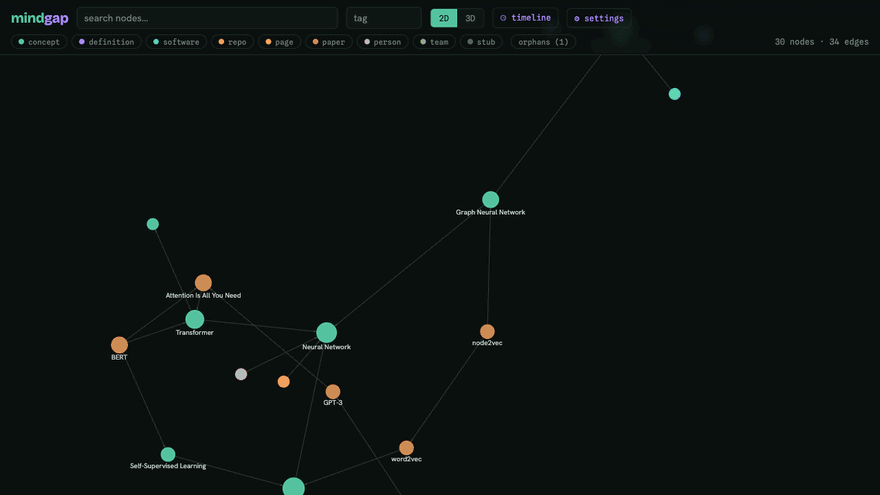Image resolution: width=880 pixels, height=495 pixels.
Task: Select the unlabeled green node above Attention paper
Action: click(153, 224)
